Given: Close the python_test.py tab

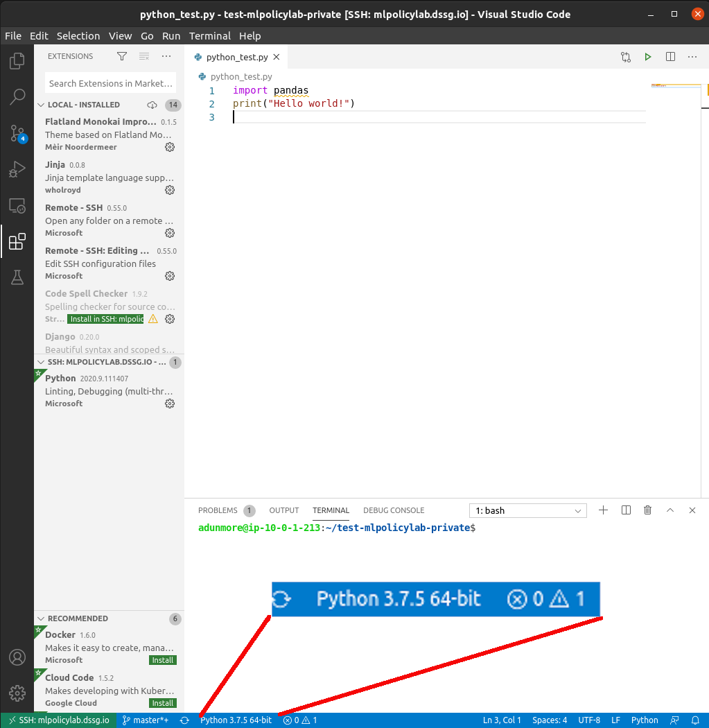Looking at the screenshot, I should tap(277, 57).
